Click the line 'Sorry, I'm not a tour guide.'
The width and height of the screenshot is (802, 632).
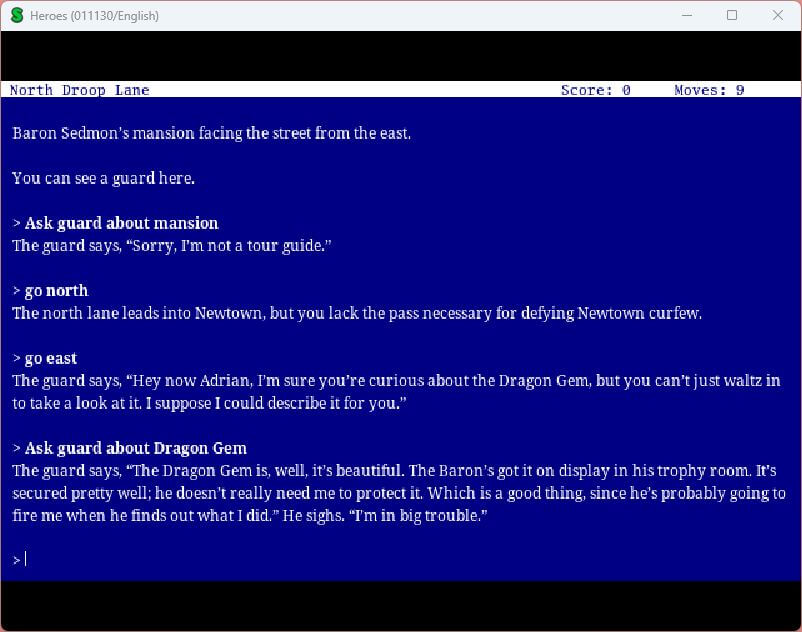point(172,245)
